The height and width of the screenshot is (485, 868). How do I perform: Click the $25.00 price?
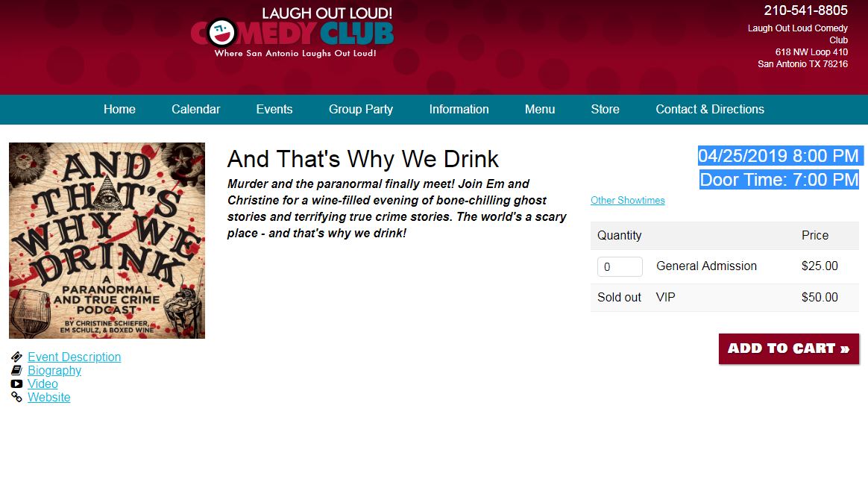point(820,266)
